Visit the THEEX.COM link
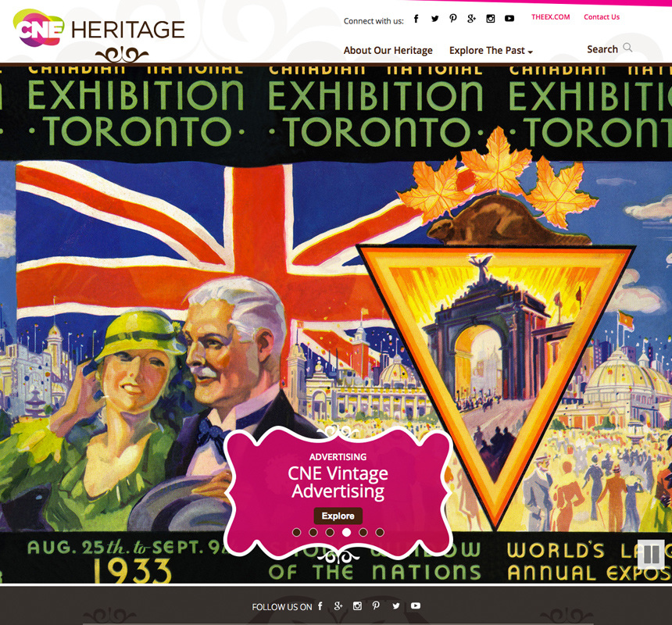 [550, 17]
